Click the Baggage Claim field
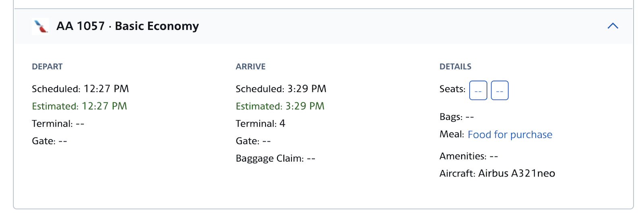 coord(275,158)
